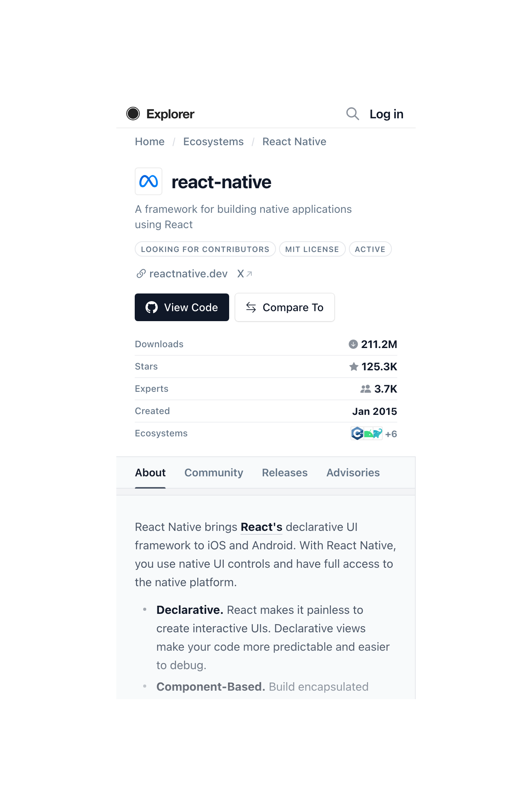Go to Home breadcrumb
Screen dimensions: 532x799
pos(150,142)
